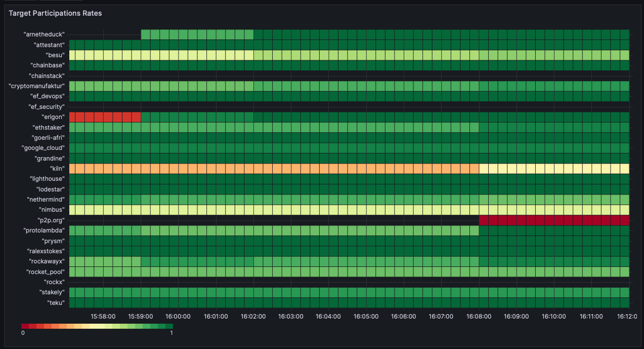Click the legend minimum value "0"
Image resolution: width=644 pixels, height=349 pixels.
coord(23,333)
